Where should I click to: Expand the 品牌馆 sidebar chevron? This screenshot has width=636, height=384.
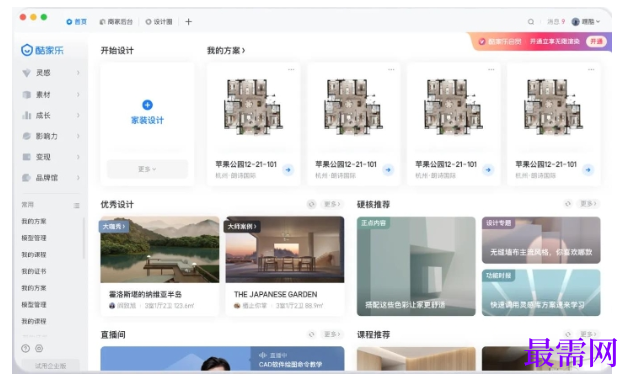pyautogui.click(x=78, y=178)
